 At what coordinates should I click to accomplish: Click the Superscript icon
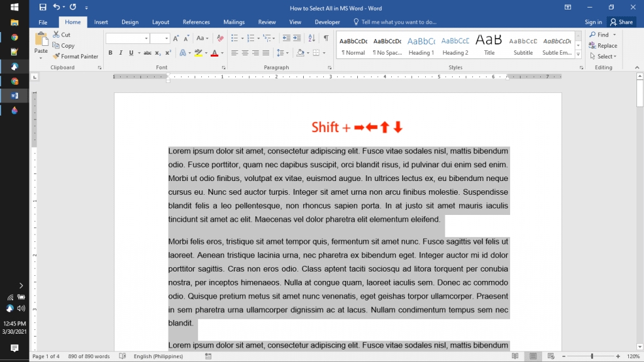coord(168,53)
